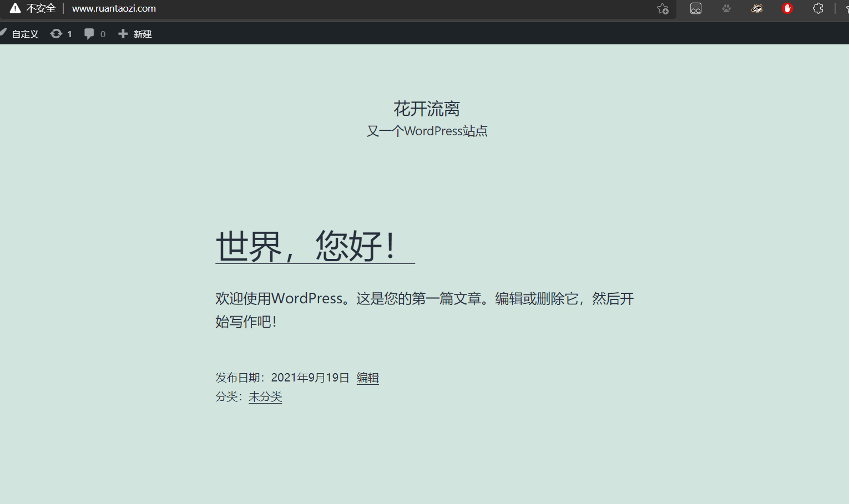Click the AdBlock red hand icon
Viewport: 849px width, 504px height.
[787, 8]
